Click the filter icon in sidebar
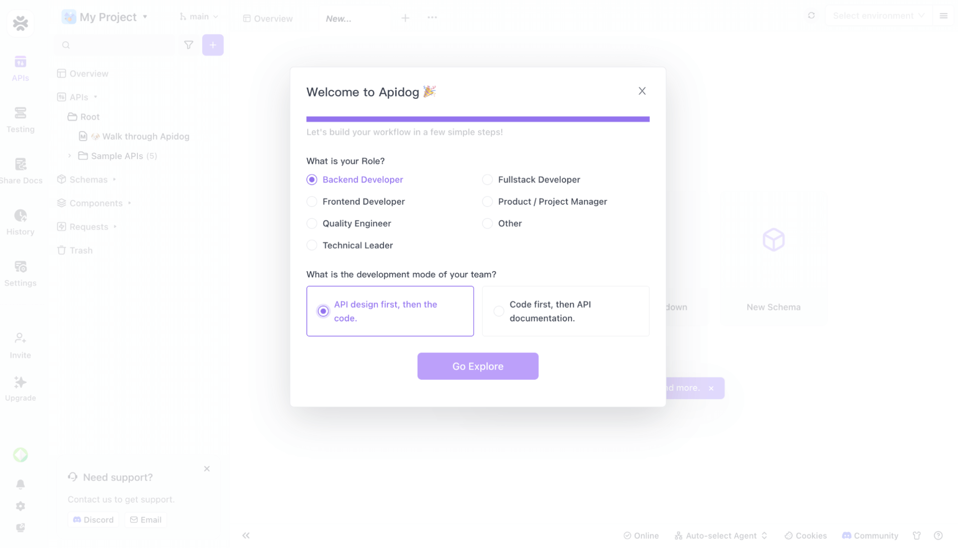 189,45
